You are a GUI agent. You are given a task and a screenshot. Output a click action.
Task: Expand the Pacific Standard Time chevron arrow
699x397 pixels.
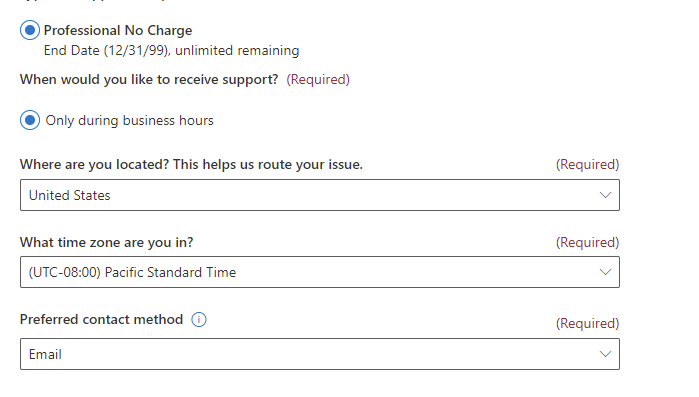605,272
